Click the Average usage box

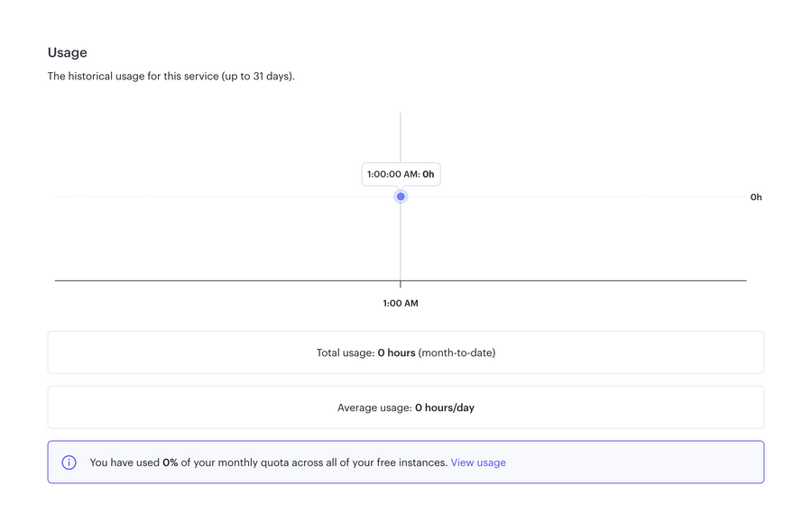(x=406, y=407)
